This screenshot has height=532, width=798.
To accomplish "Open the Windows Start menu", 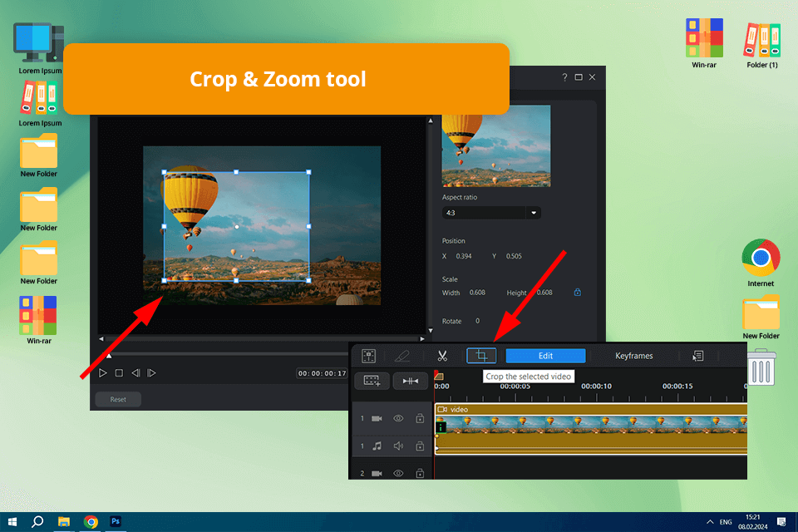I will tap(12, 522).
